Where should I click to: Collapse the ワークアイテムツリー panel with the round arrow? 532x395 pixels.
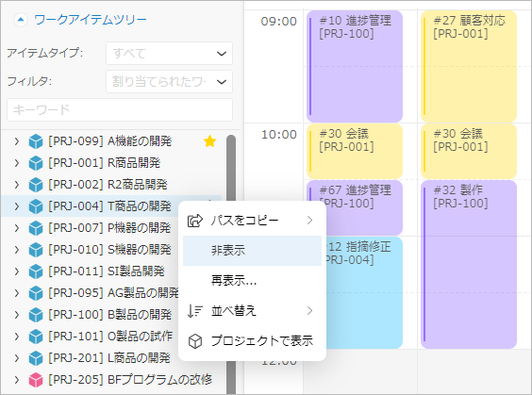coord(21,20)
